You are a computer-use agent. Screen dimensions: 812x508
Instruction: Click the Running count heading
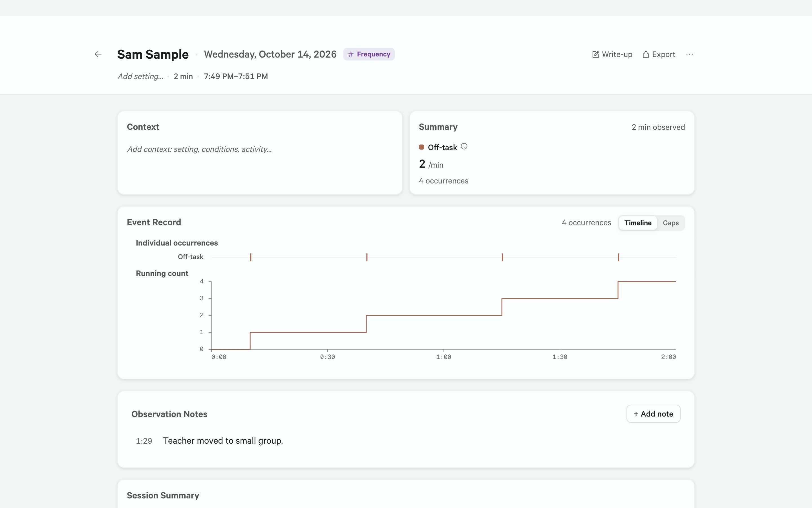[162, 273]
